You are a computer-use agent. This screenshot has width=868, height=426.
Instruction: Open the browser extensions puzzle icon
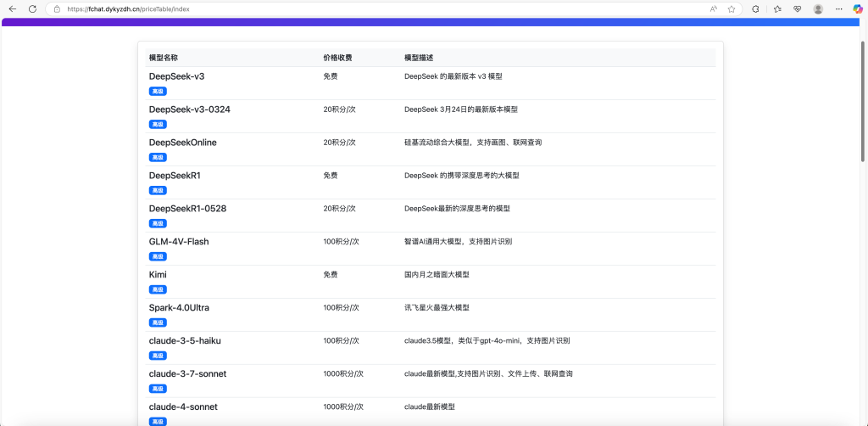pos(755,8)
